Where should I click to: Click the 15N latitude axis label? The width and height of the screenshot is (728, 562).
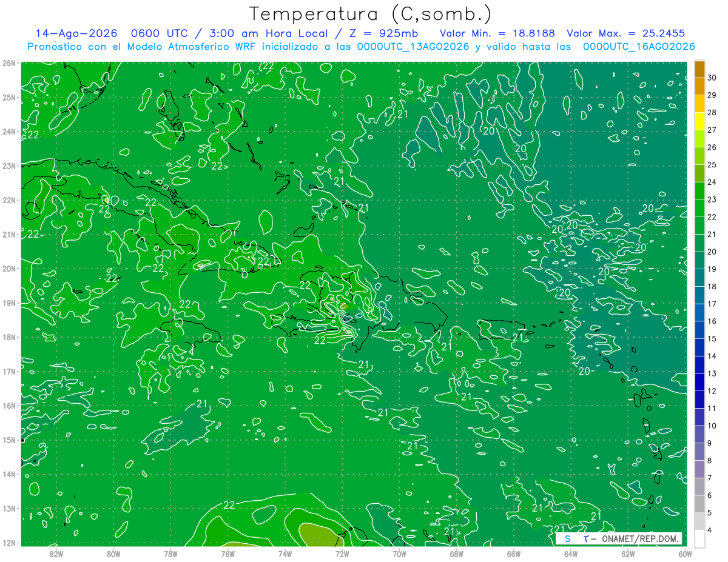tap(8, 440)
